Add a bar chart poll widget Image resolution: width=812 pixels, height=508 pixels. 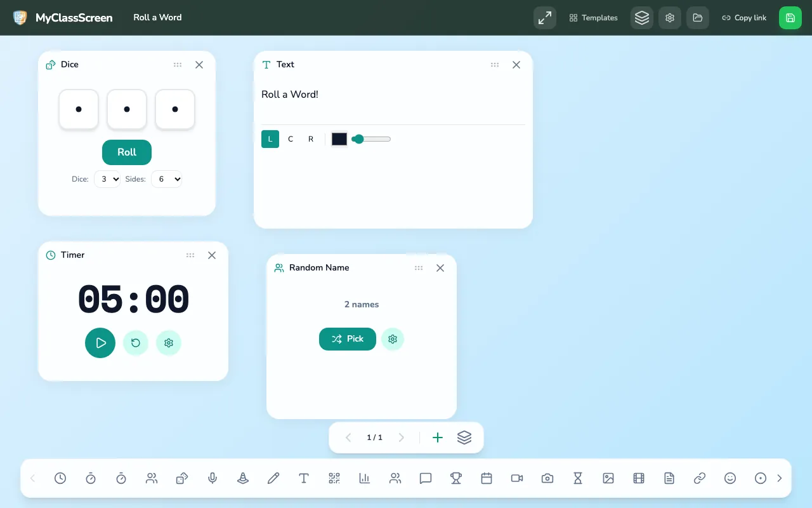point(365,478)
